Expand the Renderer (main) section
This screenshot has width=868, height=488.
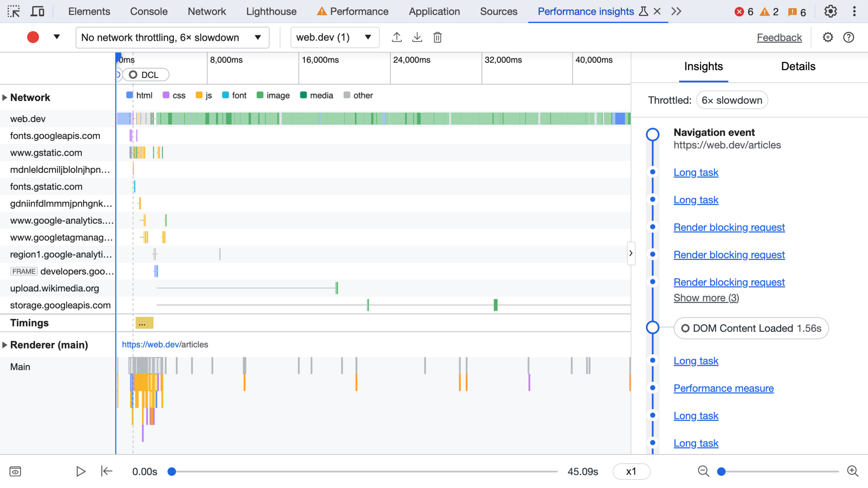pos(5,345)
